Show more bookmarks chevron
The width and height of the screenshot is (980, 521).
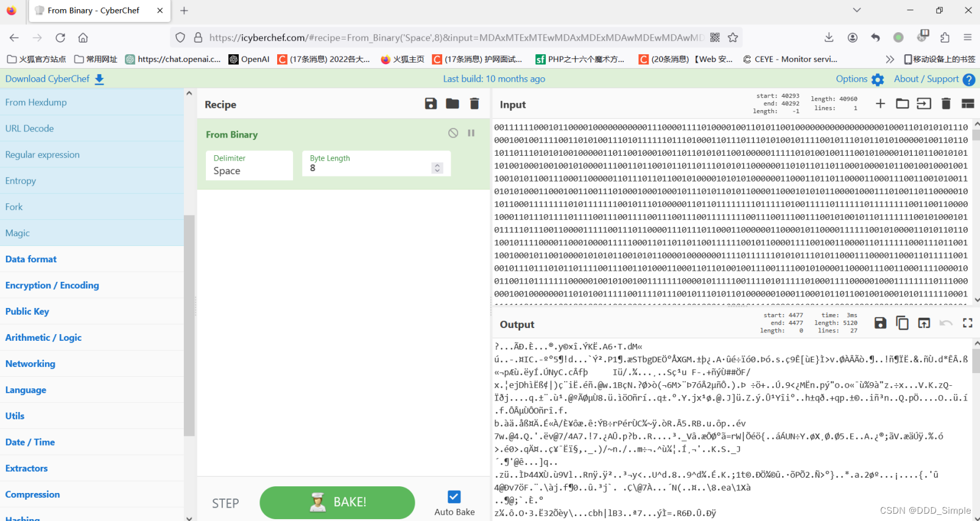(x=890, y=59)
